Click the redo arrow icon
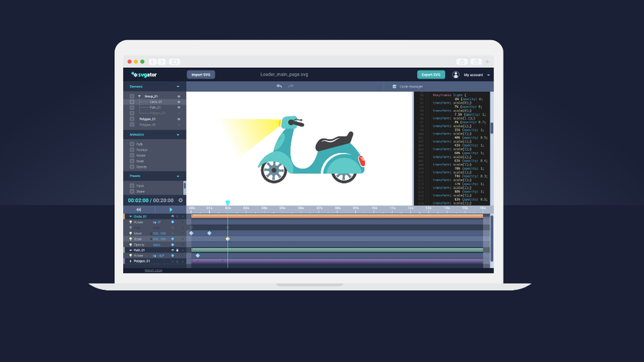This screenshot has width=644, height=362. pos(291,87)
